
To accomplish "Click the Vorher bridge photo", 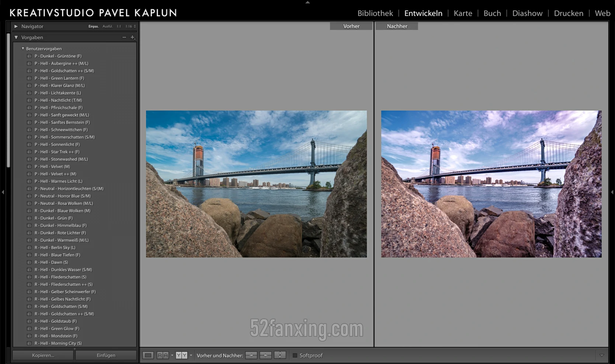I will coord(256,184).
